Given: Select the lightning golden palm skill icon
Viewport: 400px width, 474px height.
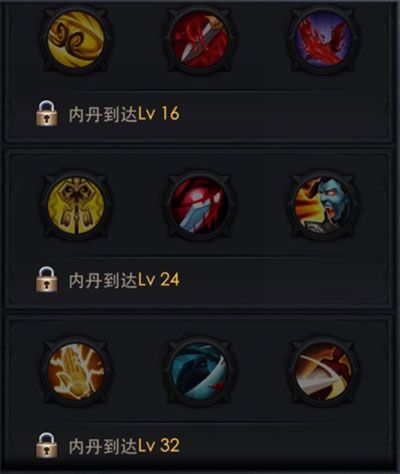Looking at the screenshot, I should click(76, 371).
